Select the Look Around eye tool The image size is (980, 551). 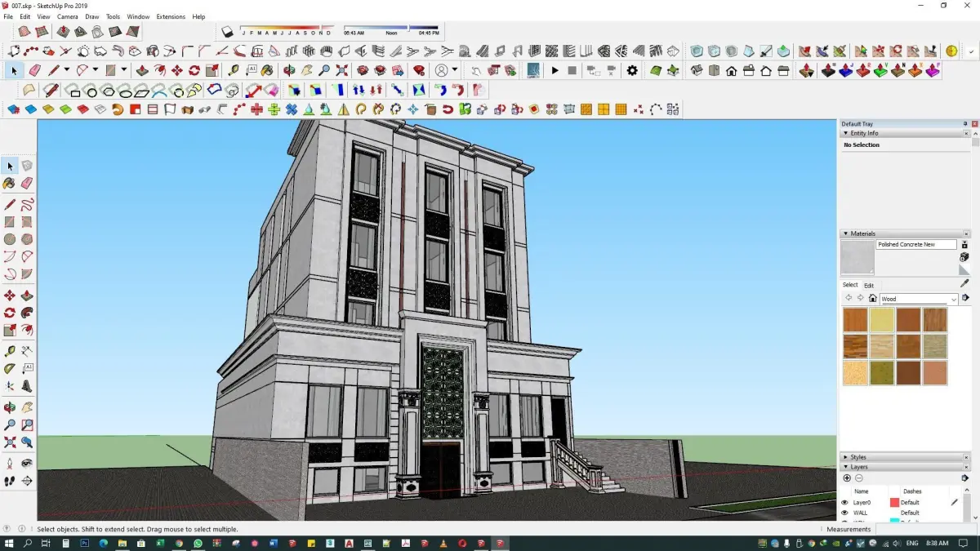(x=27, y=463)
